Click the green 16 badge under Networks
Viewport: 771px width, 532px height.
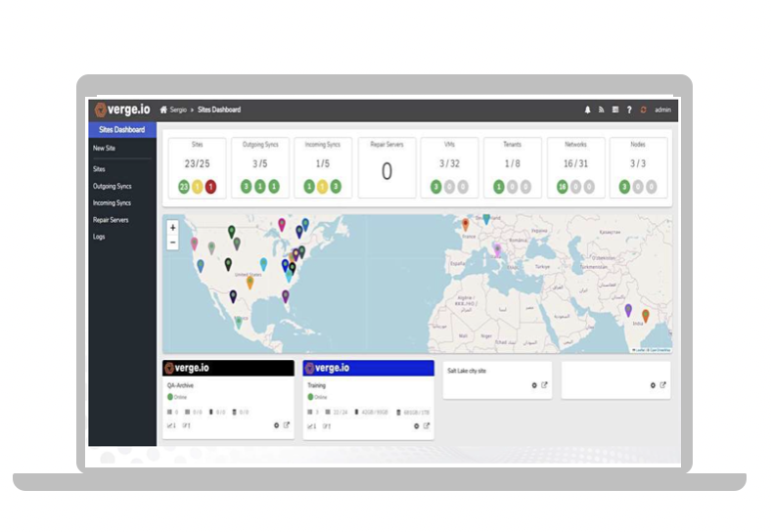(562, 187)
